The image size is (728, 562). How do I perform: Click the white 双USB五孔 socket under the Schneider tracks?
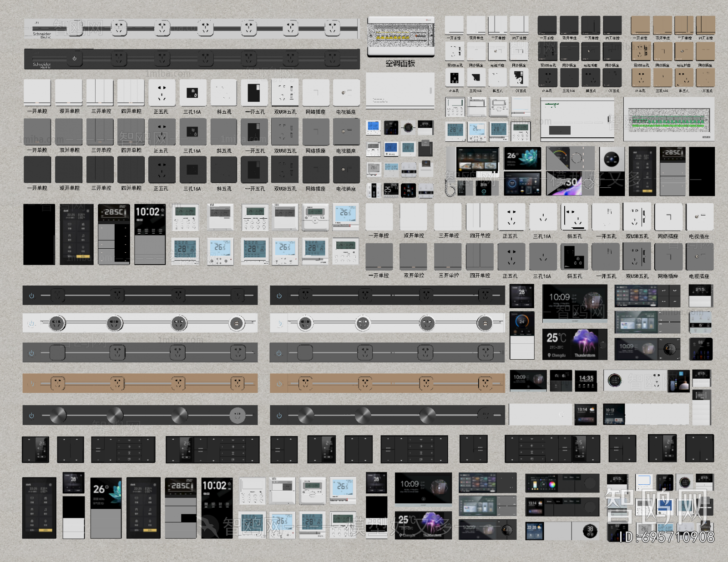tap(285, 92)
